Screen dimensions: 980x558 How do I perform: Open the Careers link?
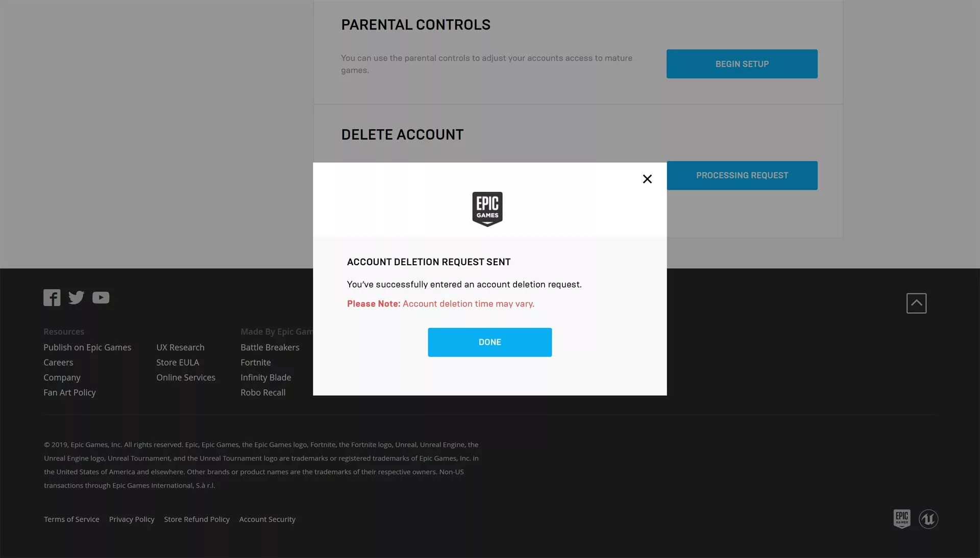(58, 362)
